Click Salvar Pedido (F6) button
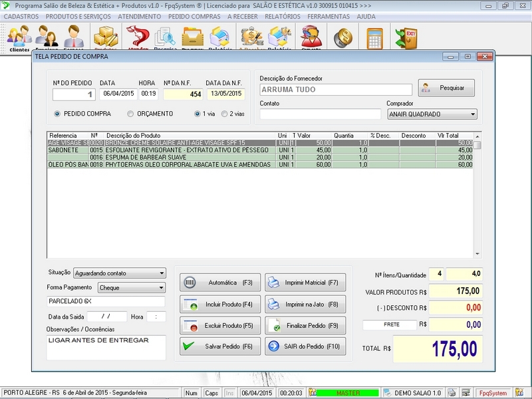The height and width of the screenshot is (399, 532). [x=220, y=346]
